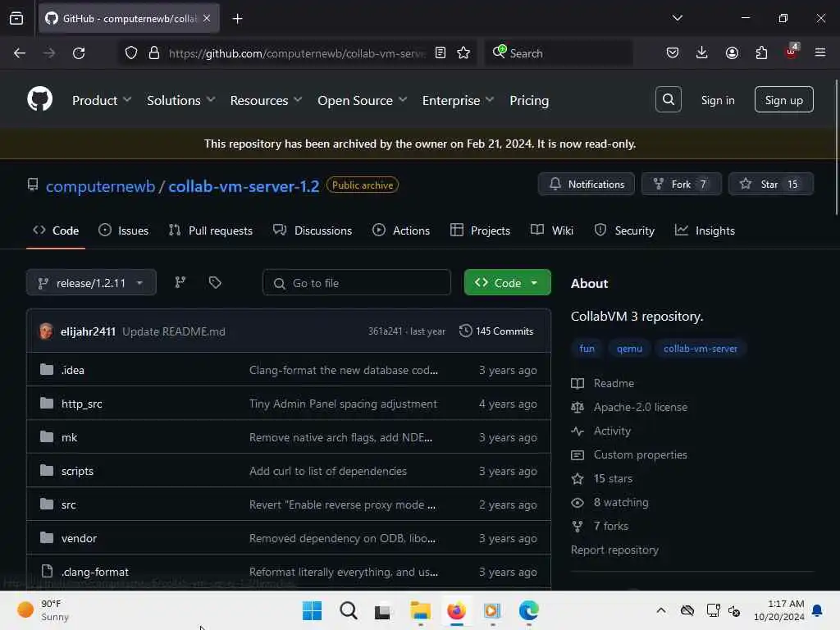Open the Discussions tab
This screenshot has width=840, height=630.
[x=313, y=231]
